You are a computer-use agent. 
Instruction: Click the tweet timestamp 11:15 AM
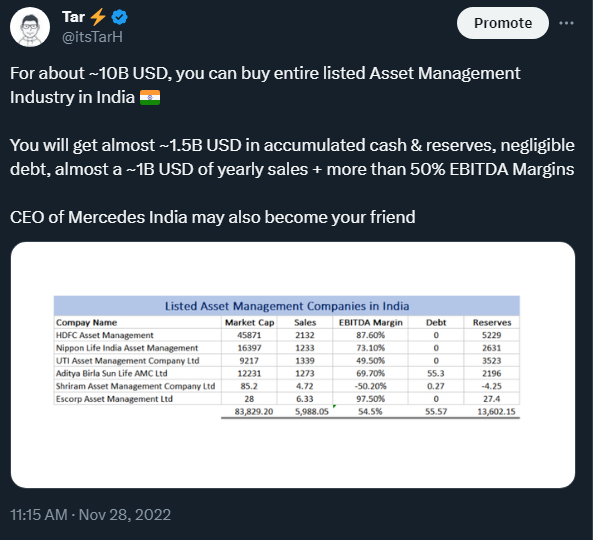click(39, 515)
